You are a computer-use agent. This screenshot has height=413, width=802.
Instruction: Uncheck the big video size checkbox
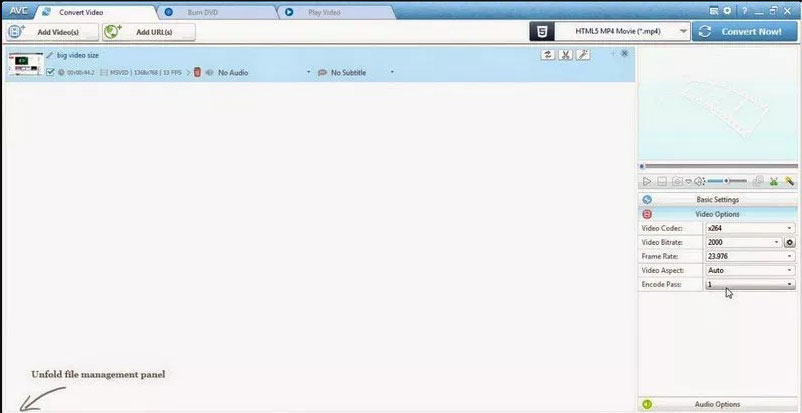click(x=50, y=72)
